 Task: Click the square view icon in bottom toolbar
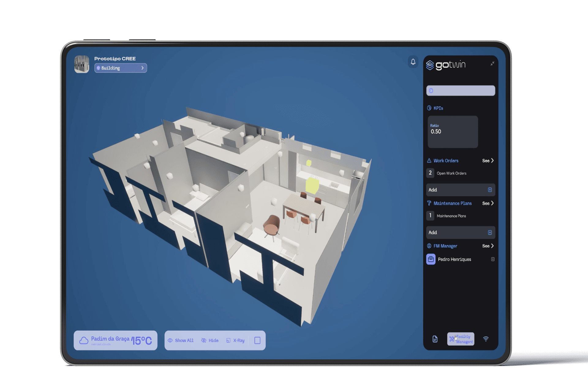pyautogui.click(x=257, y=341)
